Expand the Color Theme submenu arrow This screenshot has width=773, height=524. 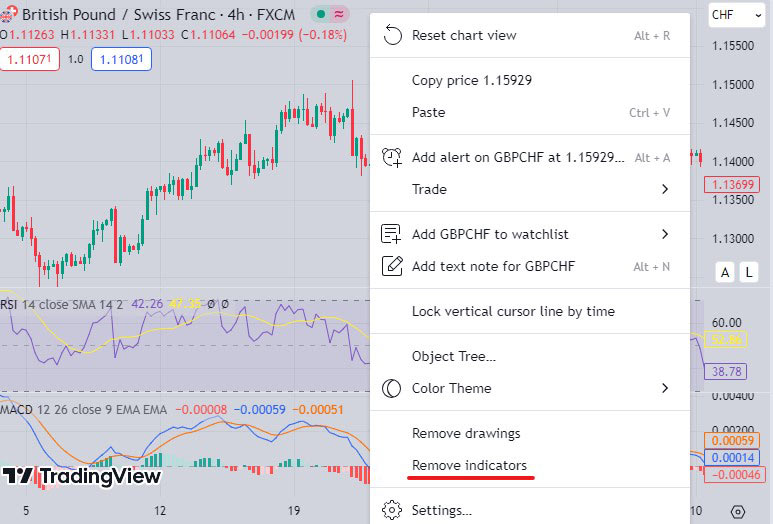[665, 388]
